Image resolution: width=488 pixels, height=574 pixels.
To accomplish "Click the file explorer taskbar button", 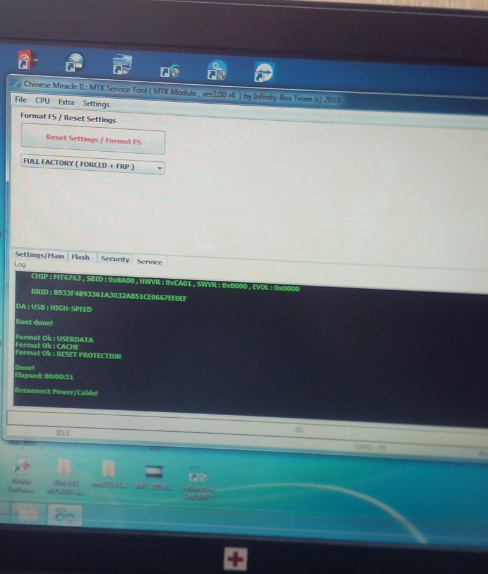I will tap(29, 513).
